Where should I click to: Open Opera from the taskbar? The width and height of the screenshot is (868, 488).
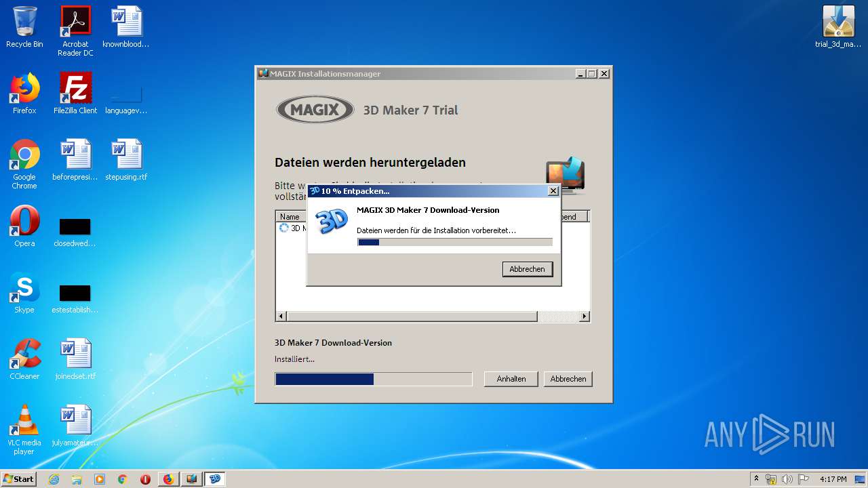click(145, 479)
